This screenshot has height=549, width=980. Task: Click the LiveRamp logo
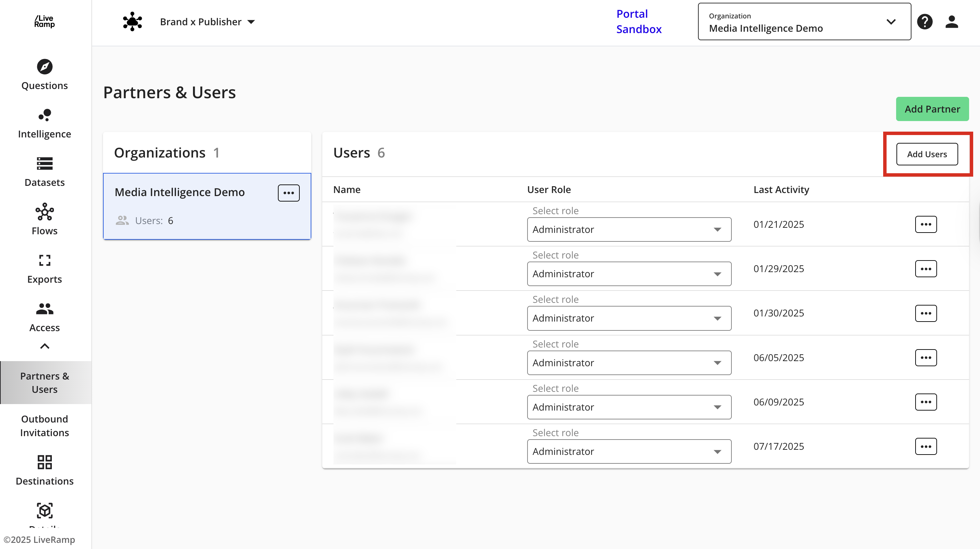(45, 21)
